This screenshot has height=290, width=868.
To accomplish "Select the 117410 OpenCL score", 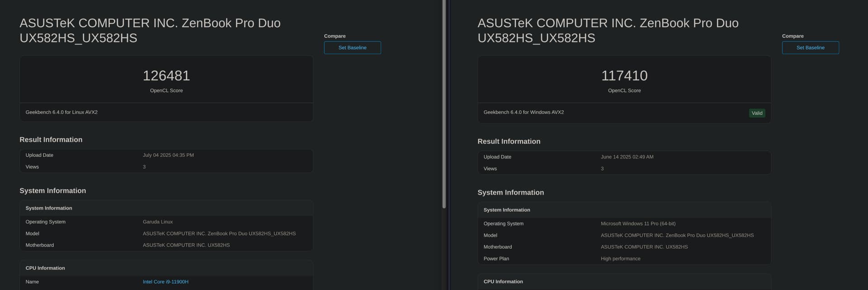I will (x=624, y=75).
